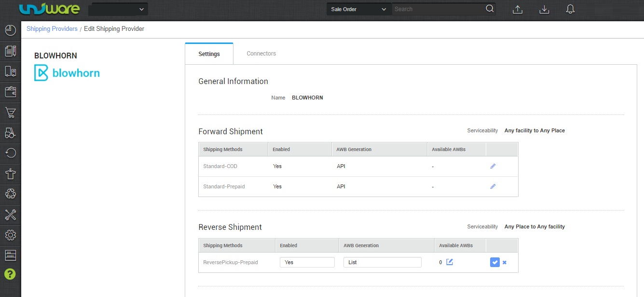The height and width of the screenshot is (297, 644).
Task: Open the delivery truck sidebar icon
Action: (10, 71)
